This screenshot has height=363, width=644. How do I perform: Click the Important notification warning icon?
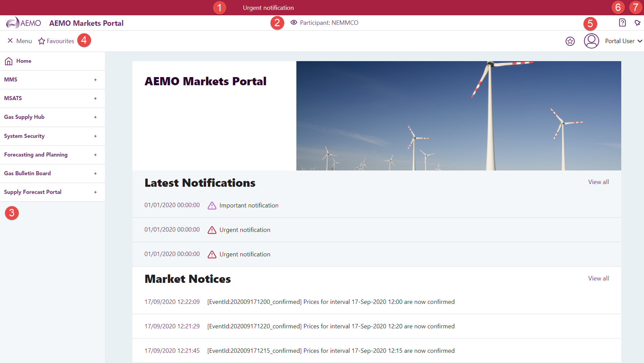point(212,205)
